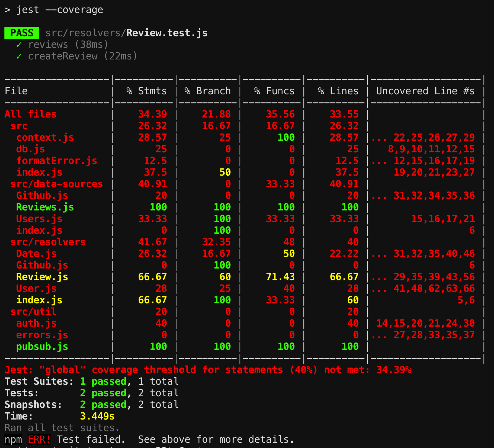
Task: Click the 'src/data-sources' directory row
Action: click(57, 184)
